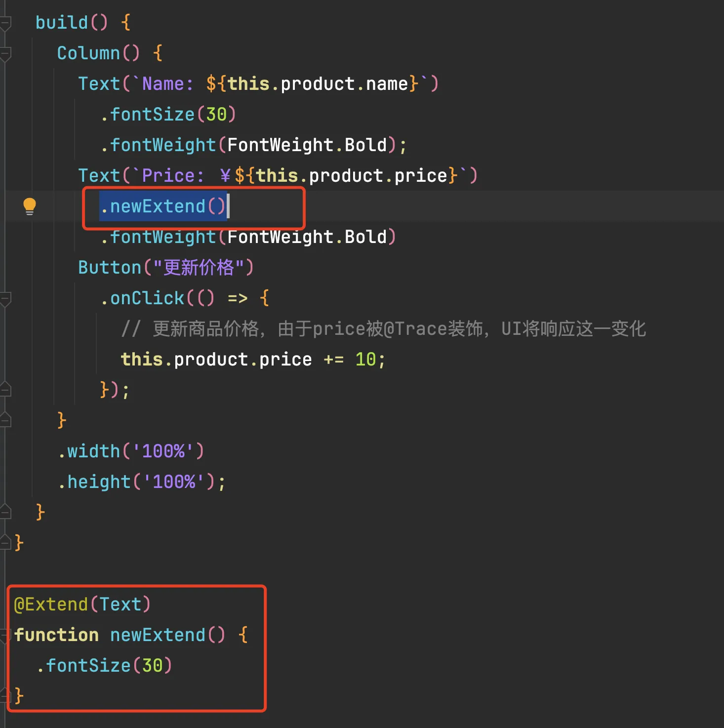Click fold-end marker after .fontSize(30) function body

point(5,696)
